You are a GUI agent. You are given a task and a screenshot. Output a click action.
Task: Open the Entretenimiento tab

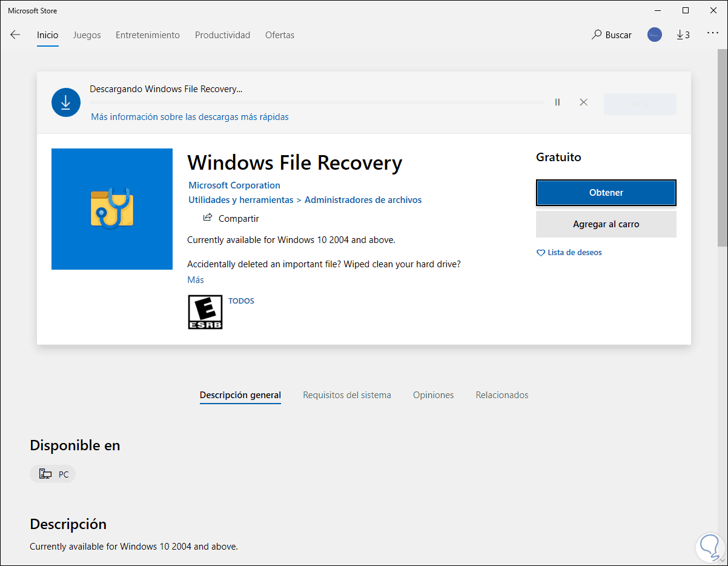pyautogui.click(x=148, y=35)
